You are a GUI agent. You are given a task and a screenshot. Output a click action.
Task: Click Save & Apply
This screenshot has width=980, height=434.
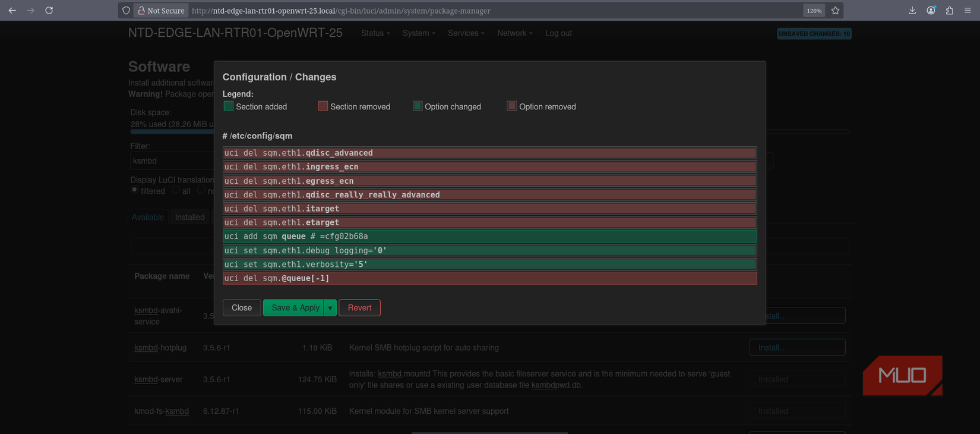tap(293, 308)
